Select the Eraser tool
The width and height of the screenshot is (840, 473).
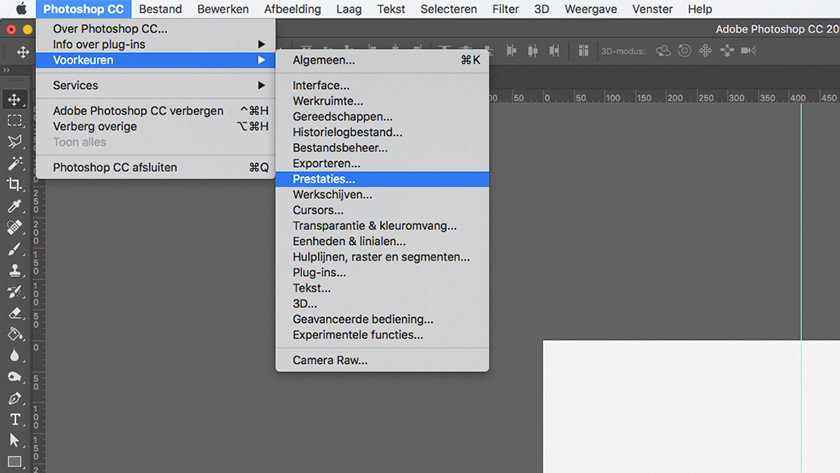14,313
